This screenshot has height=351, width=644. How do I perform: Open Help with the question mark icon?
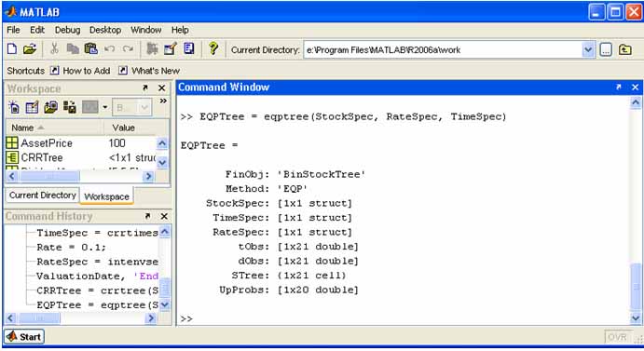point(213,48)
